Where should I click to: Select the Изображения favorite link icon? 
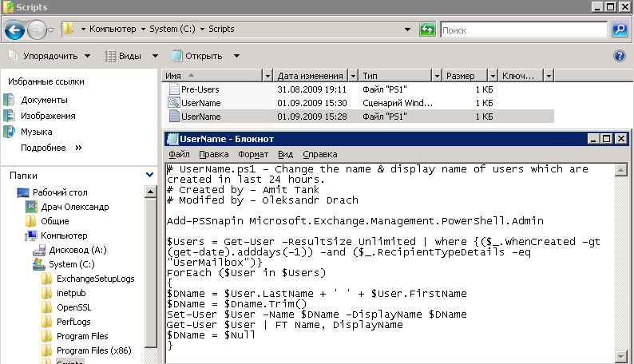pyautogui.click(x=10, y=116)
